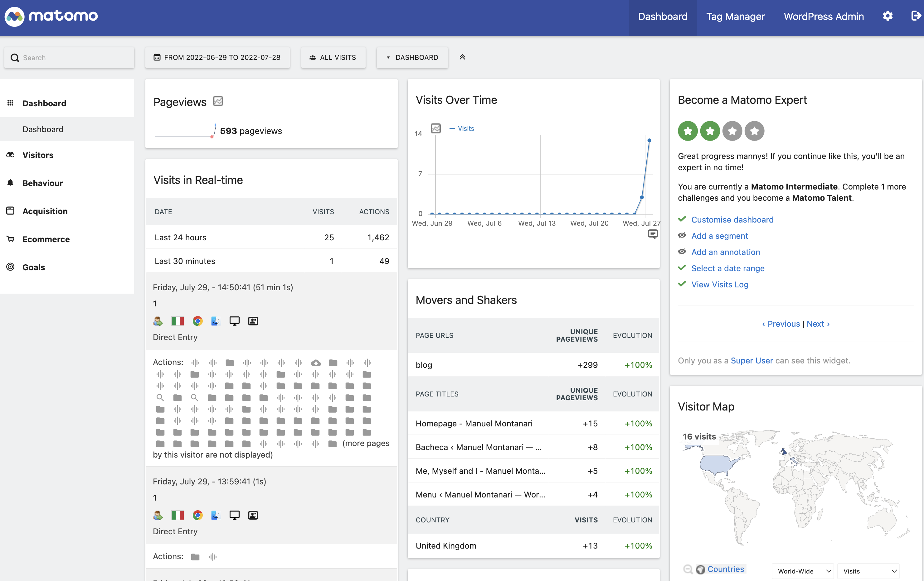Click the macOS icon in the 14:50:41 visit
The height and width of the screenshot is (581, 924).
pos(216,321)
